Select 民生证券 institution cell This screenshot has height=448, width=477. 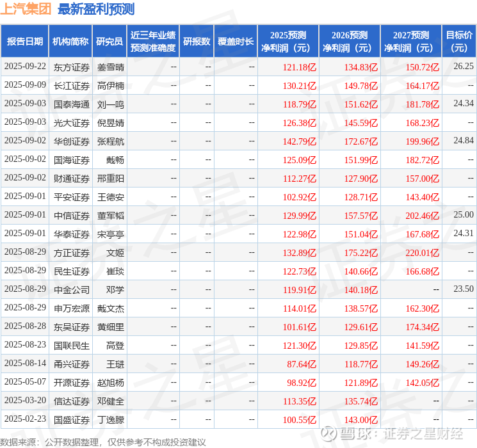(x=72, y=271)
